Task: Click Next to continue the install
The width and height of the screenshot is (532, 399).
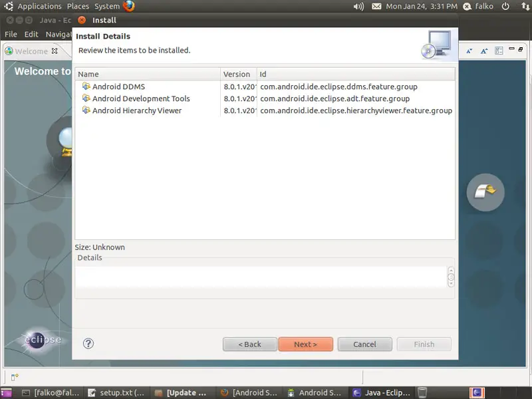Action: 306,344
